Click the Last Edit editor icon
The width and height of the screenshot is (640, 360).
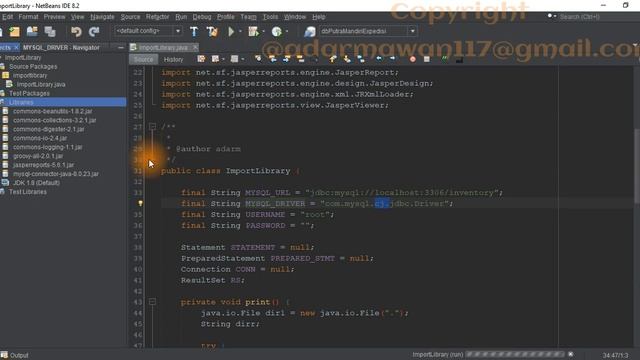point(201,59)
